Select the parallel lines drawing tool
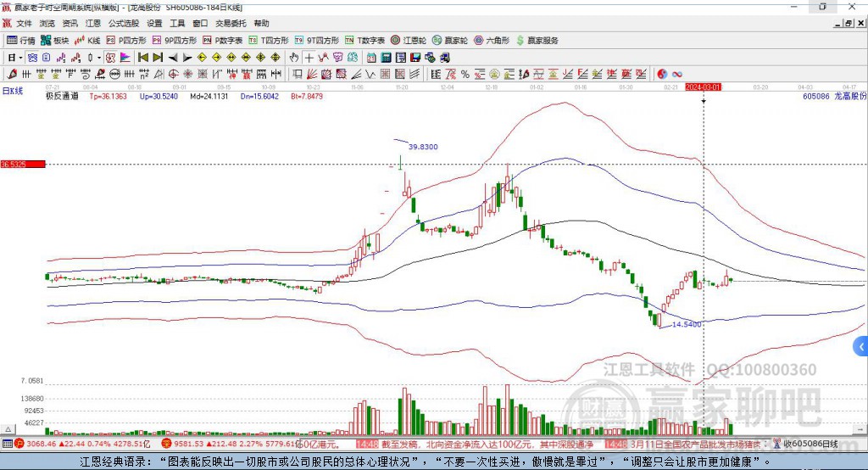 point(415,75)
